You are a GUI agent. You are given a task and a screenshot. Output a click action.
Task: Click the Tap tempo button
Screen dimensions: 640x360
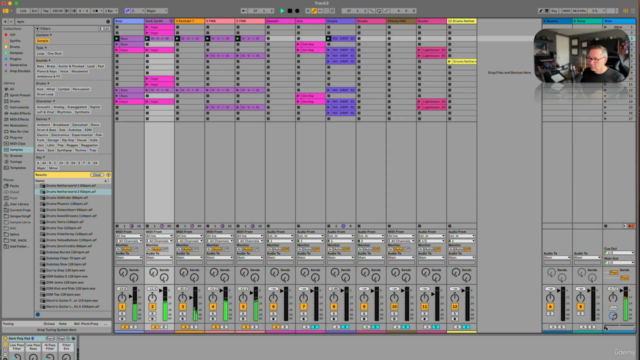pyautogui.click(x=46, y=11)
